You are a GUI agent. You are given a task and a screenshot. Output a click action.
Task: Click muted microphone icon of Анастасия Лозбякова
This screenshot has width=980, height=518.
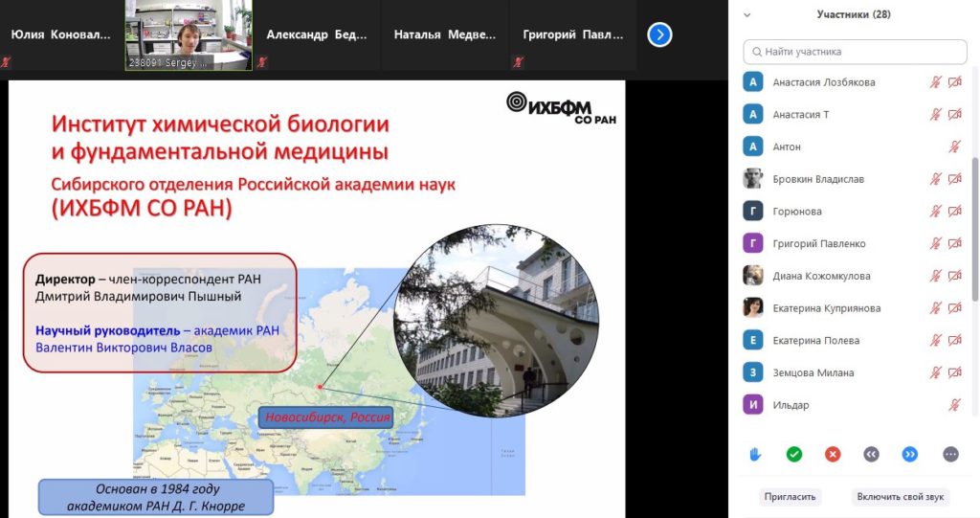coord(936,82)
